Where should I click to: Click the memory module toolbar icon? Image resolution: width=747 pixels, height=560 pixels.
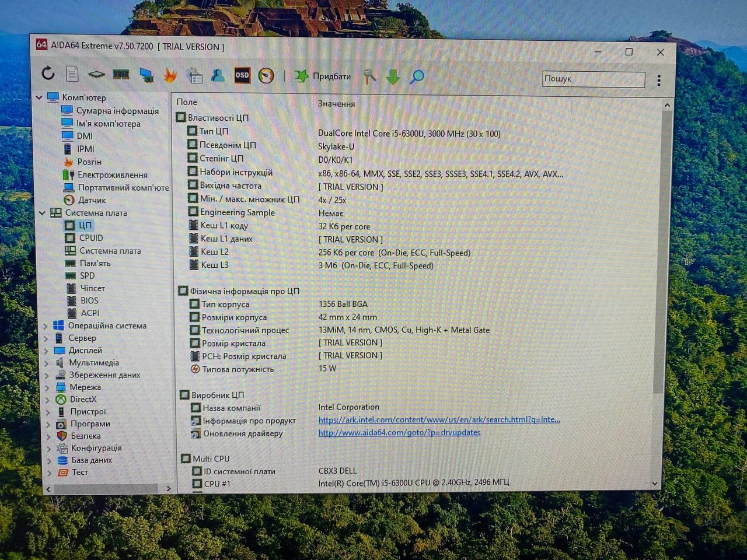121,74
